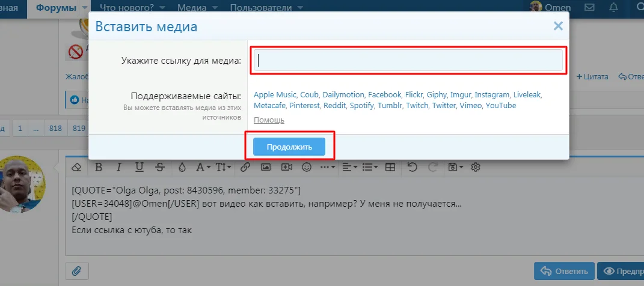Open the text alignment dropdown

point(350,168)
